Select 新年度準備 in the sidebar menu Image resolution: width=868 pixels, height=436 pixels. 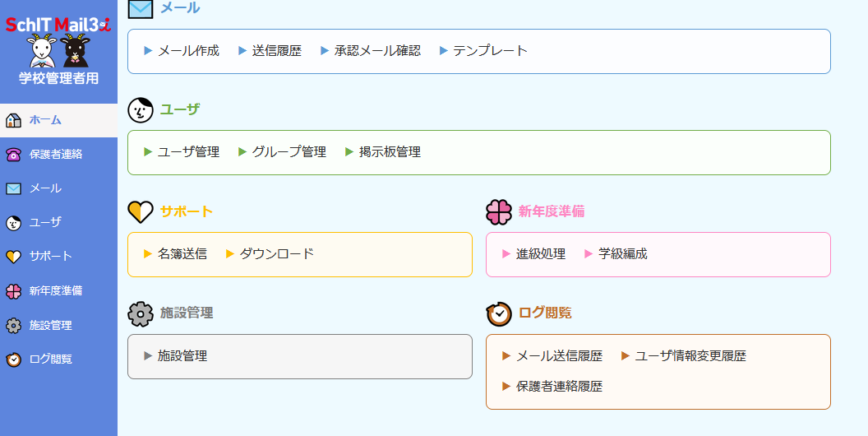pyautogui.click(x=56, y=290)
